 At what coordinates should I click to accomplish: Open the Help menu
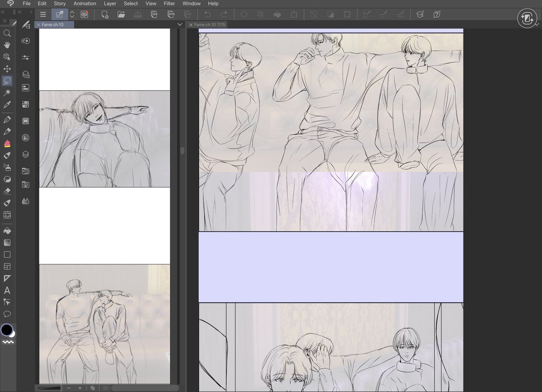point(213,4)
